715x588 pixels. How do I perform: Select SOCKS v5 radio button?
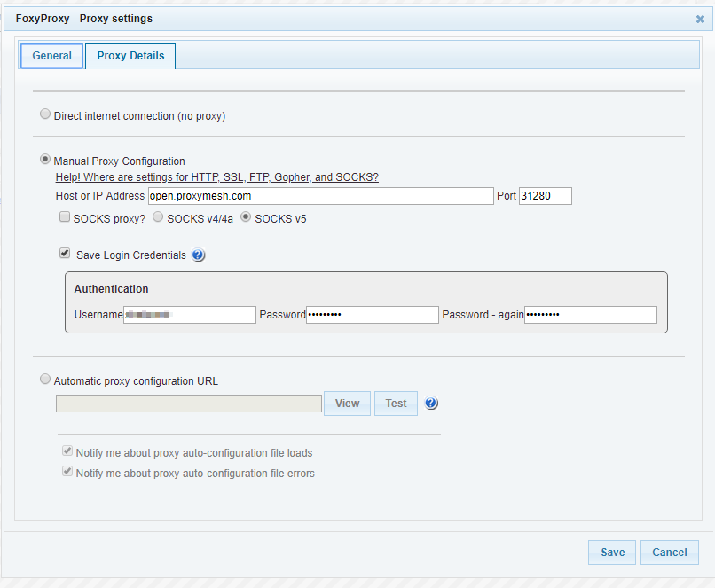coord(247,217)
